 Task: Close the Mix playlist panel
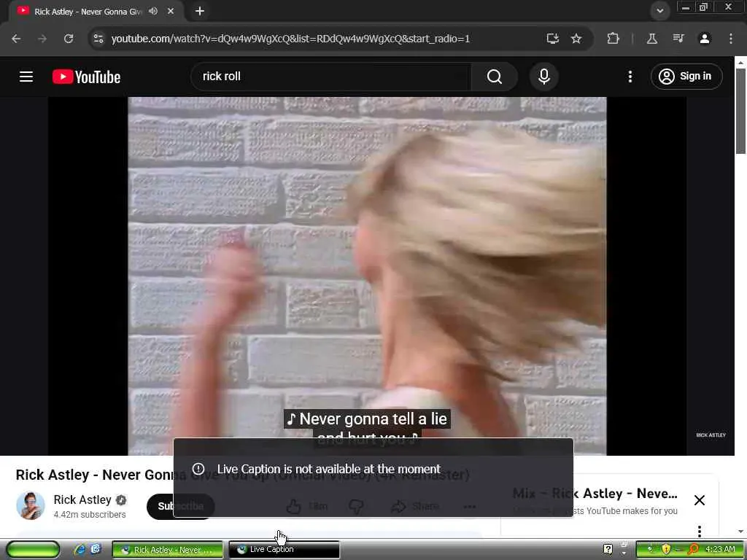700,500
